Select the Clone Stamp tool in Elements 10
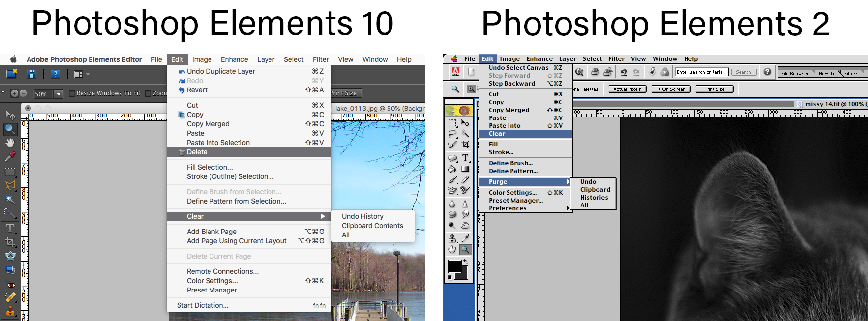 (x=10, y=311)
